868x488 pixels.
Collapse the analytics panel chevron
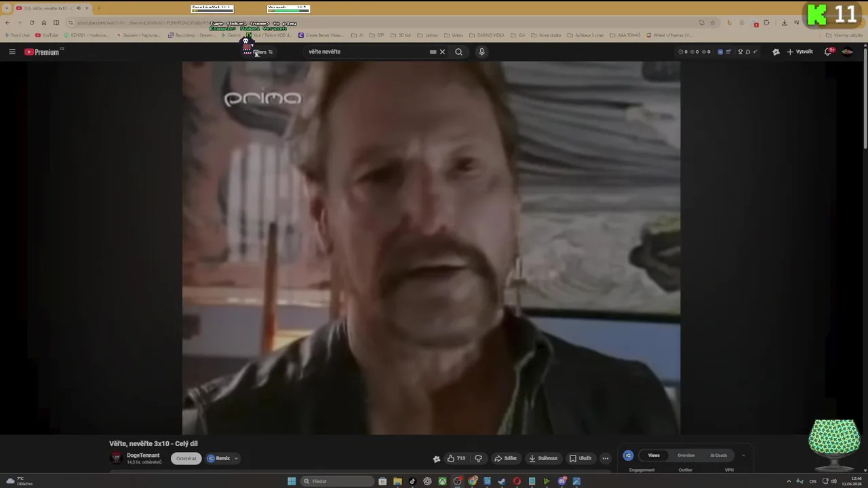(743, 455)
